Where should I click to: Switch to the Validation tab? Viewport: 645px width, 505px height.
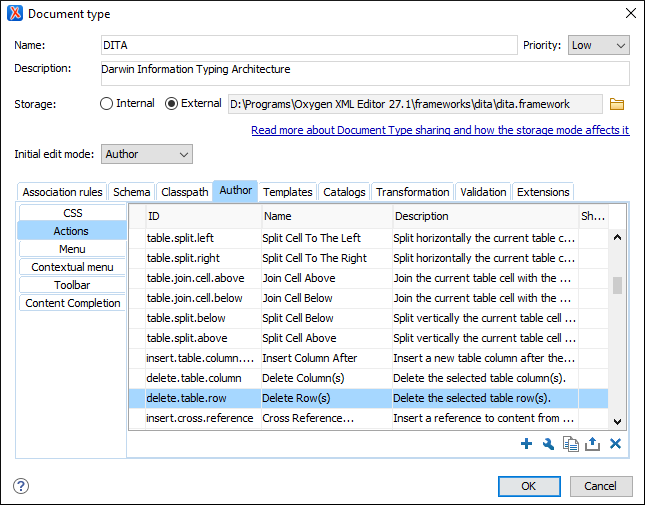coord(483,192)
